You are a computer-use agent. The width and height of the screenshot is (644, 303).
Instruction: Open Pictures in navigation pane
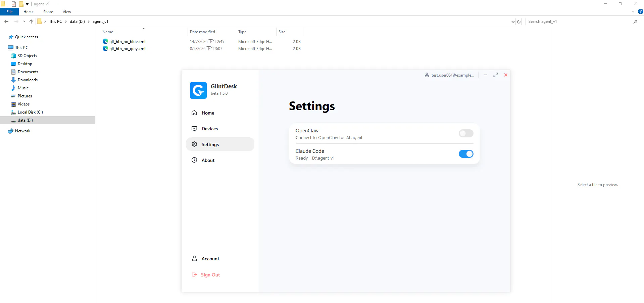[x=24, y=96]
